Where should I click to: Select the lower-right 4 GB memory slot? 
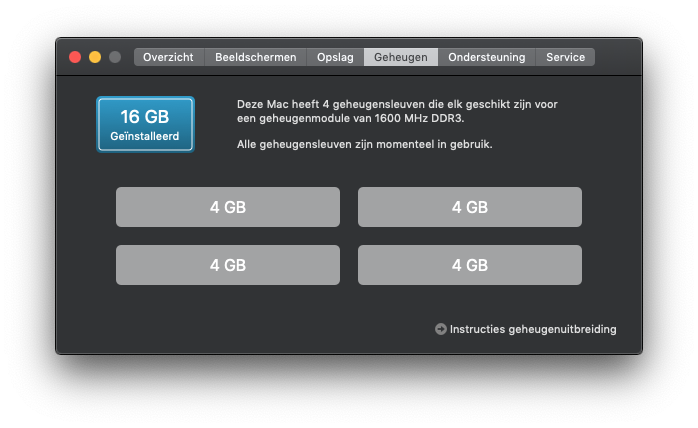(x=470, y=265)
